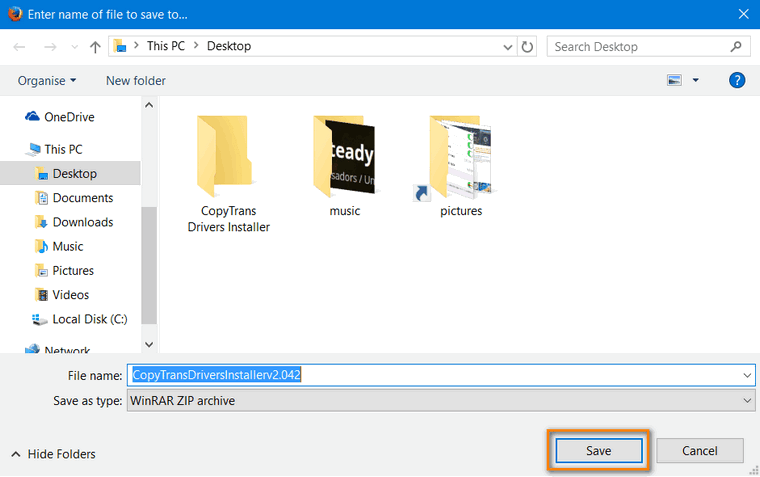Click the Downloads folder icon
Screen dimensions: 760x477
pyautogui.click(x=42, y=222)
